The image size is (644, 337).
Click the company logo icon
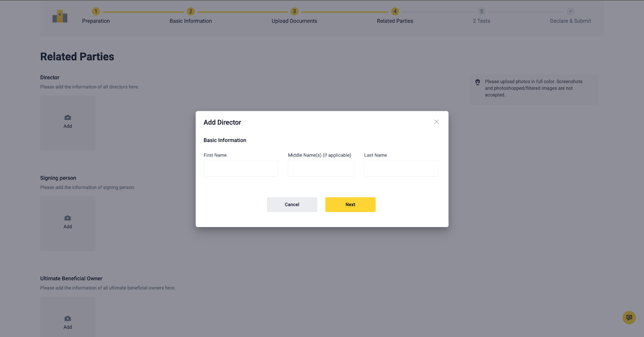(x=60, y=16)
